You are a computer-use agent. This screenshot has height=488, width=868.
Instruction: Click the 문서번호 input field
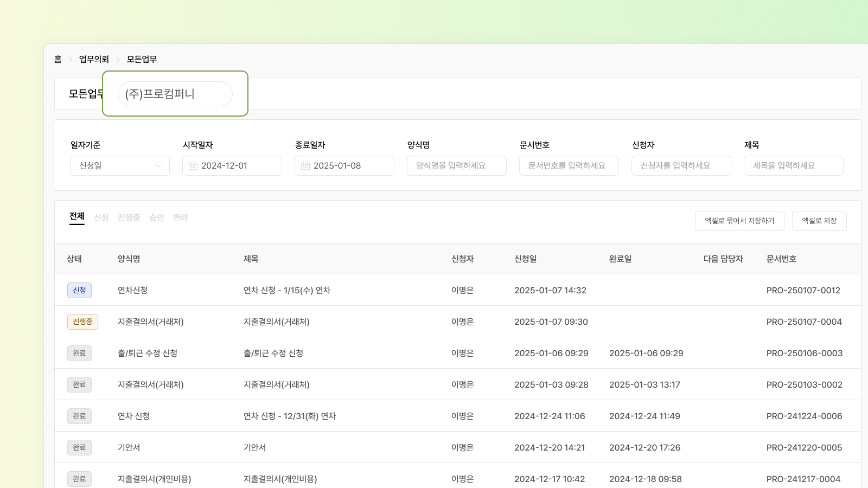(x=569, y=166)
